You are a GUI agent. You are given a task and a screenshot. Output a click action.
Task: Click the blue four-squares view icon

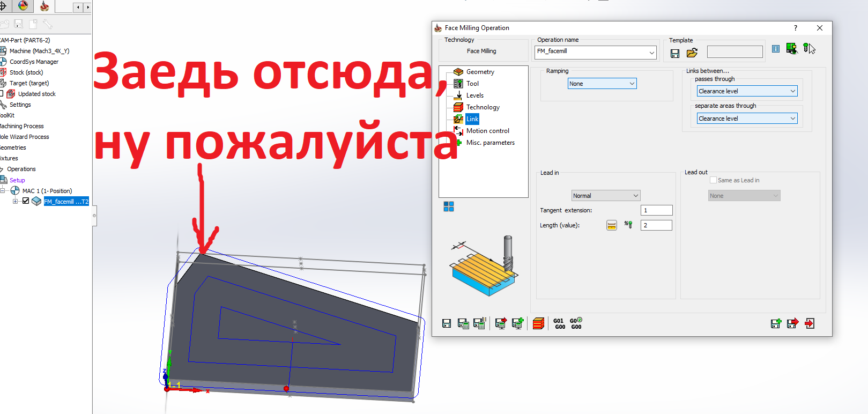449,206
